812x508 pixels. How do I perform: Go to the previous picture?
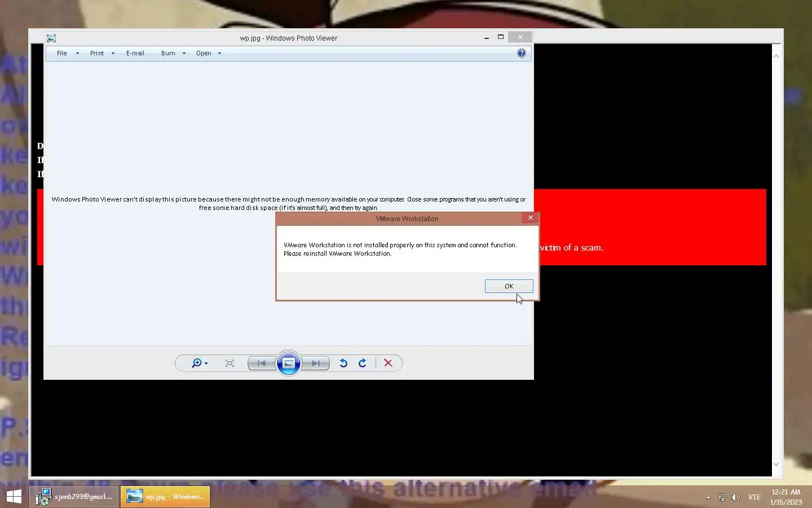pos(262,364)
